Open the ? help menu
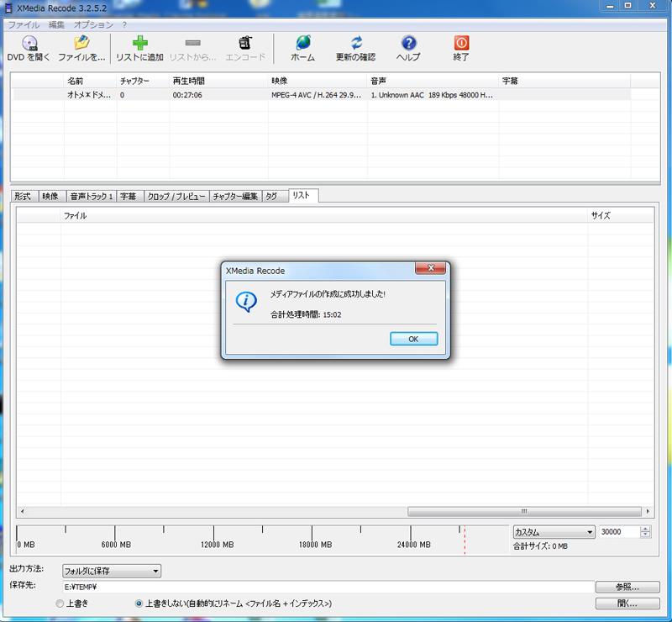 [x=124, y=25]
